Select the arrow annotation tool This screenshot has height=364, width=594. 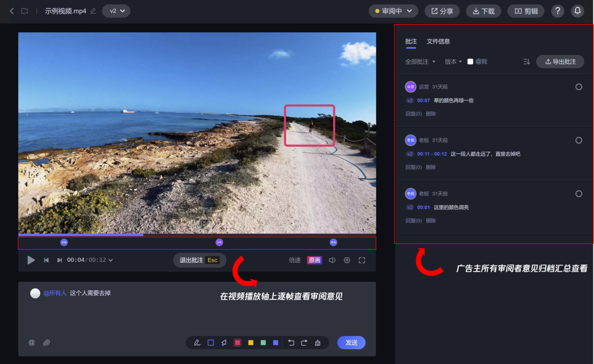coord(224,343)
